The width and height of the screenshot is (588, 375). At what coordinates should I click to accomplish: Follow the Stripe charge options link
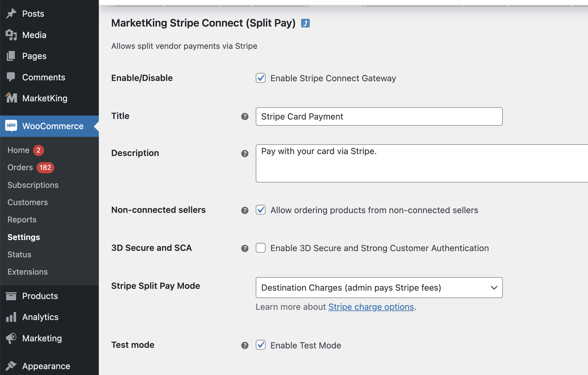pyautogui.click(x=371, y=307)
